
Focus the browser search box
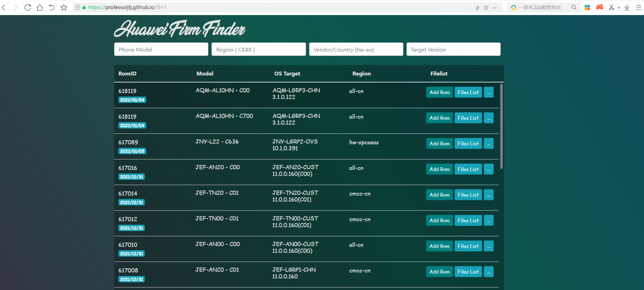(x=543, y=8)
